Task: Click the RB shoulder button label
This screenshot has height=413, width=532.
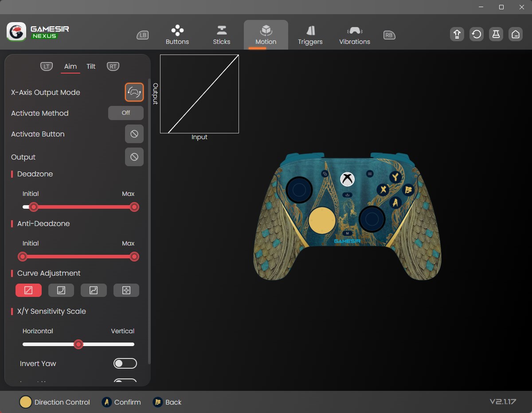Action: coord(389,35)
